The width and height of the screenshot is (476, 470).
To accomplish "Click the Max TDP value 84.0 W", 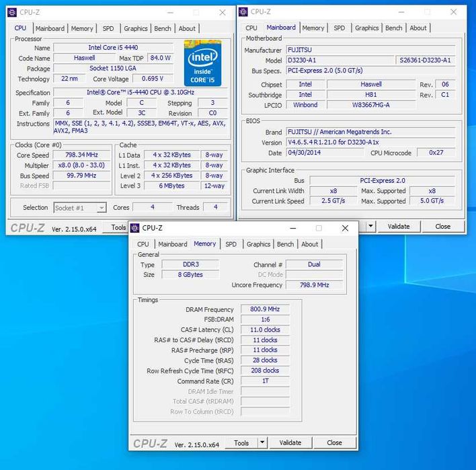I will [160, 58].
